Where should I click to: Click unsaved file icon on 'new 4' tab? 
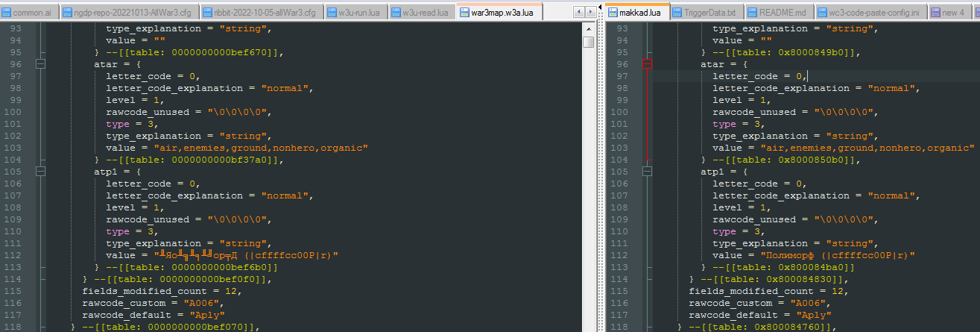(935, 13)
